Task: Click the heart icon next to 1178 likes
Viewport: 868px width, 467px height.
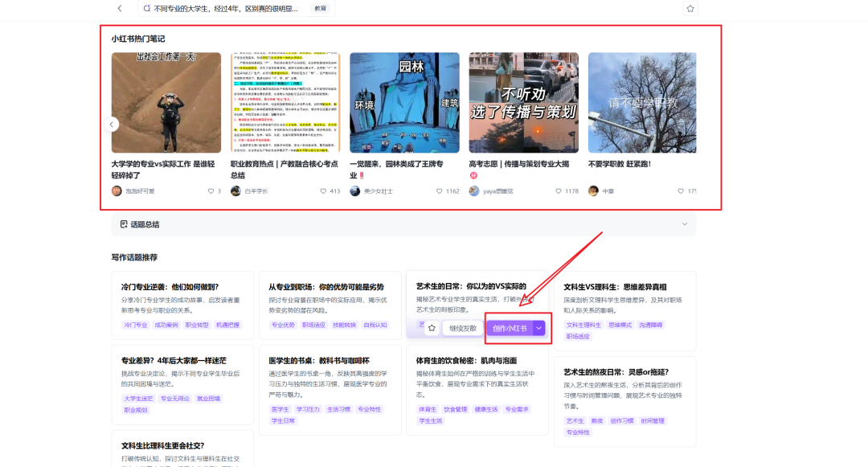Action: tap(558, 190)
